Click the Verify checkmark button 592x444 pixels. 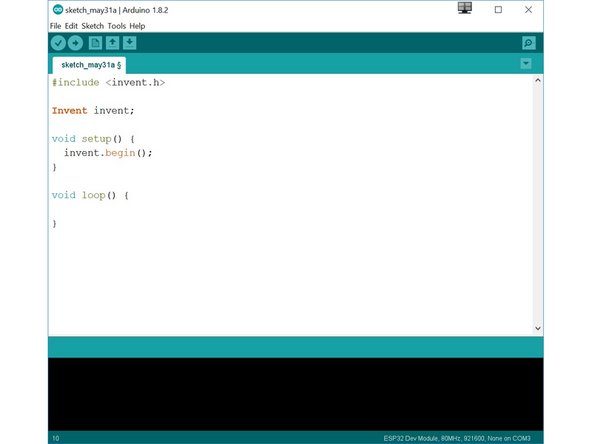[x=58, y=43]
